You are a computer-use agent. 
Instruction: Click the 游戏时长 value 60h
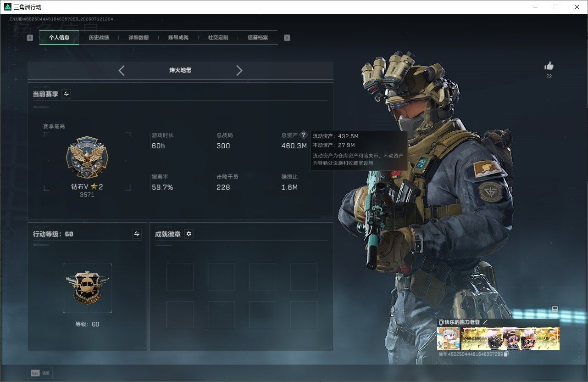point(158,146)
